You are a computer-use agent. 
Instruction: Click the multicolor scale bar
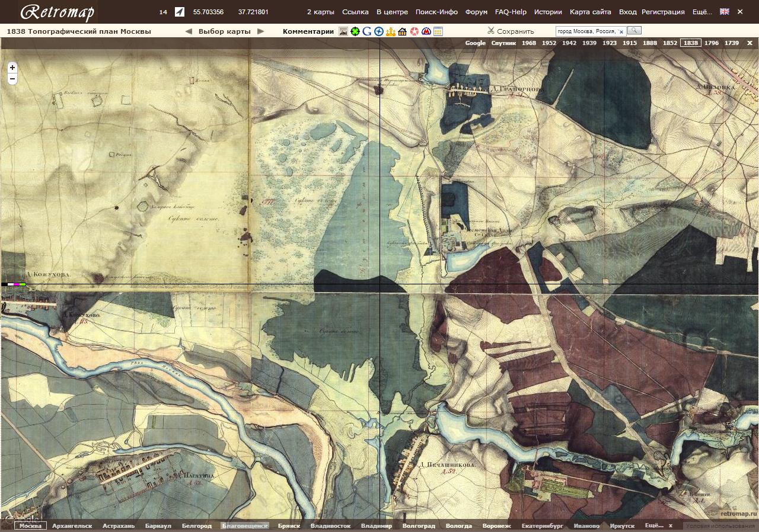[14, 284]
